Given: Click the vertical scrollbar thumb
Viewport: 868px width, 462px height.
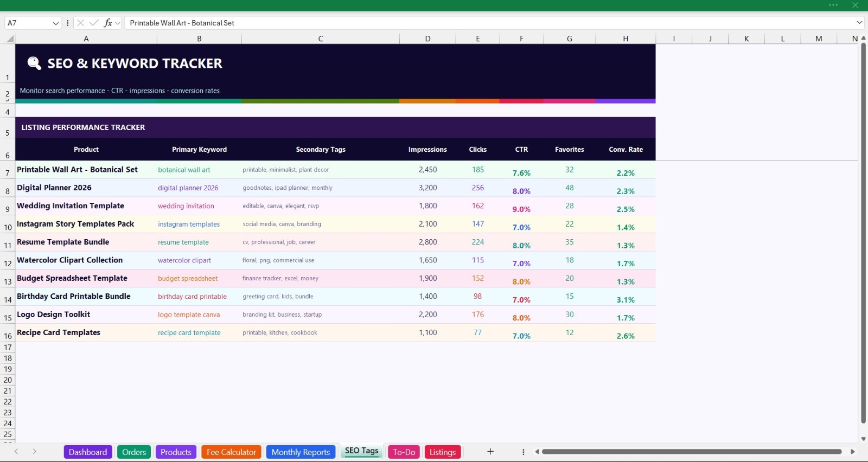Looking at the screenshot, I should (863, 233).
